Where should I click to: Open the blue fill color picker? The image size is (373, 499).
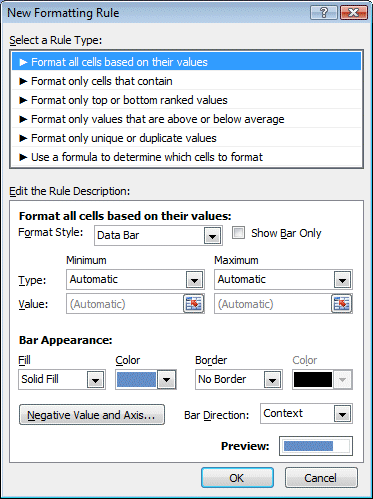pos(146,379)
